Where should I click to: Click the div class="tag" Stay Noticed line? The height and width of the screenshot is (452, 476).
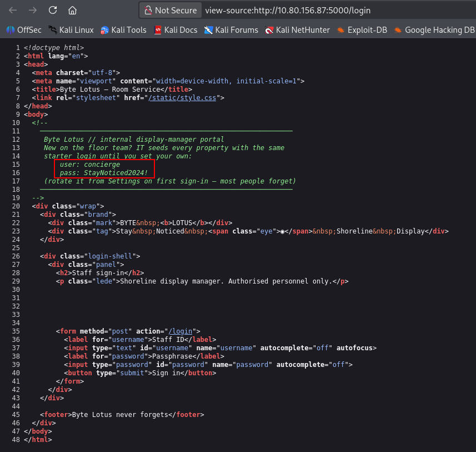tap(248, 231)
